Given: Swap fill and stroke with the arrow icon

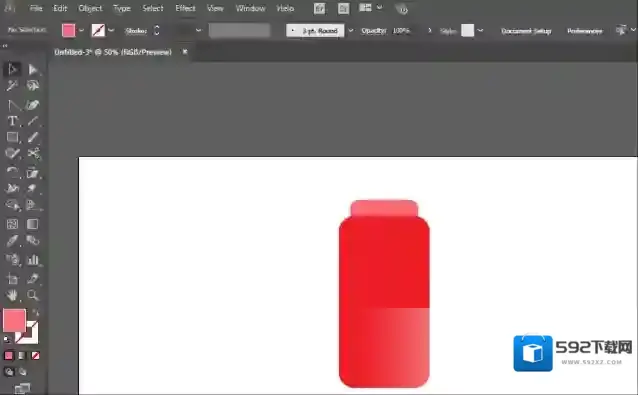Looking at the screenshot, I should pos(35,312).
